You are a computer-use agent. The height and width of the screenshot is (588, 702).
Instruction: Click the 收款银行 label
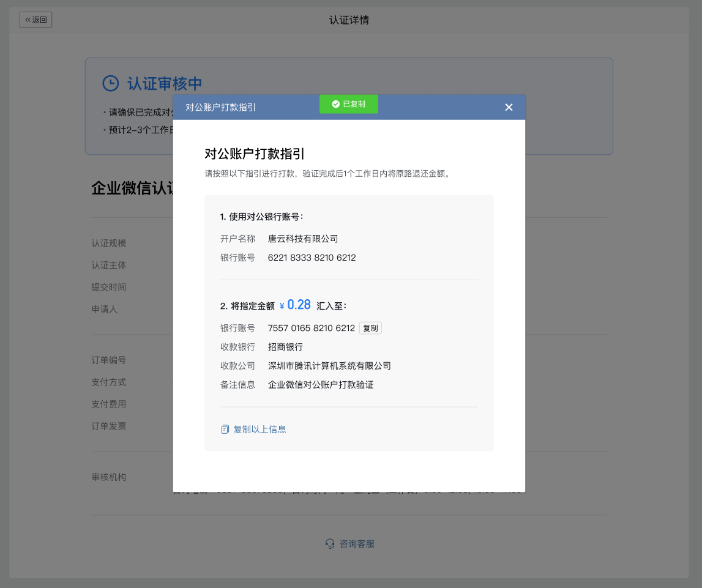(237, 348)
